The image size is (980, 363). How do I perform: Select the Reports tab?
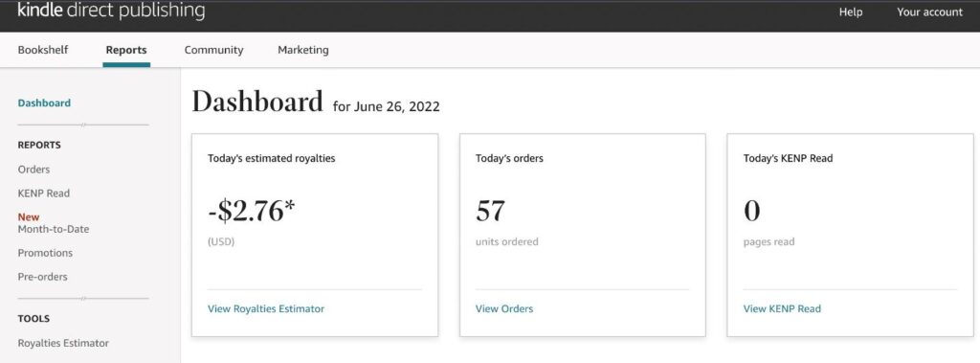point(126,50)
